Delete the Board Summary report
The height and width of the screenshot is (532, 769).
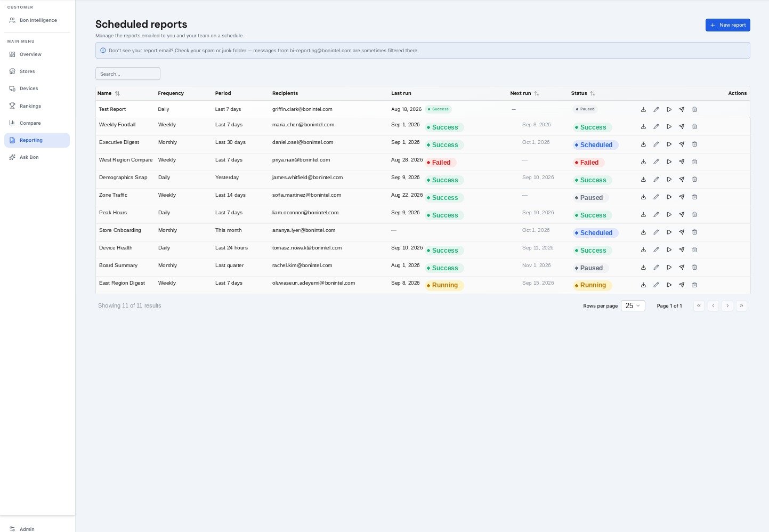694,268
